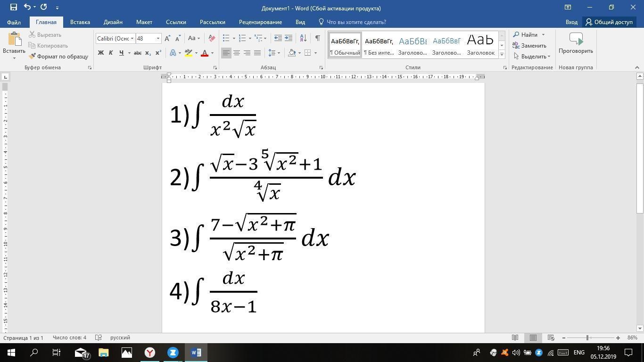Click the Clear Formatting eraser icon
The image size is (644, 362).
(212, 38)
